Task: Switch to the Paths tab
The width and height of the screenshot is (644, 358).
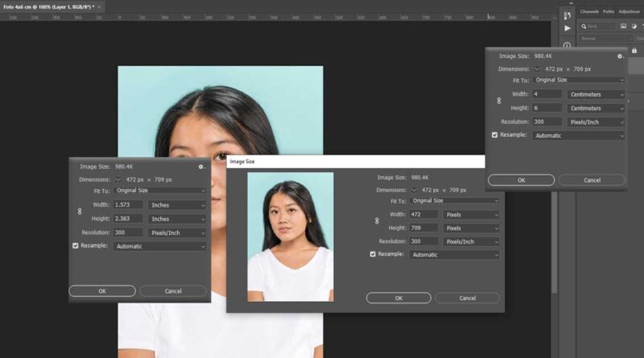Action: [x=609, y=11]
